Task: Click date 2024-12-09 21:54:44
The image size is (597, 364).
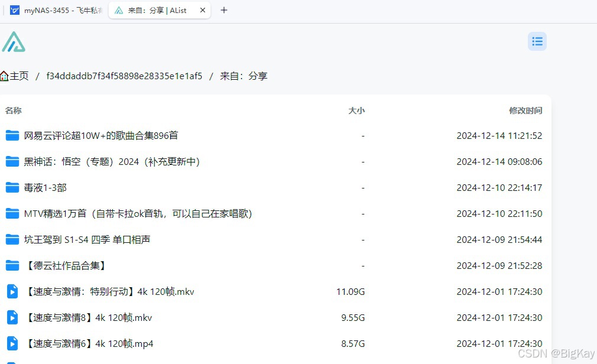Action: tap(499, 239)
